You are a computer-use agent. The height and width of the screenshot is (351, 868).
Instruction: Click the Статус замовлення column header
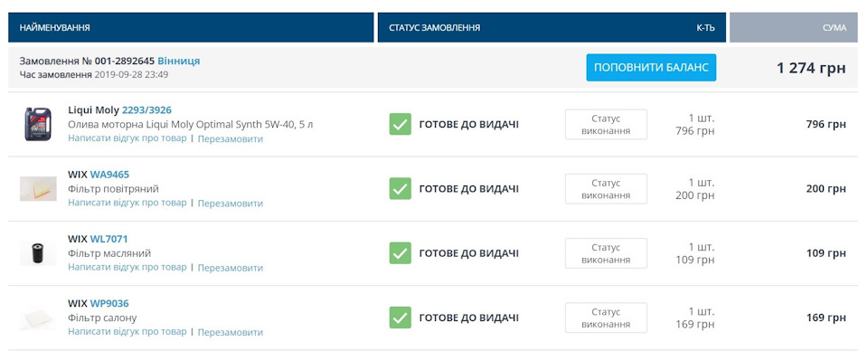pyautogui.click(x=435, y=28)
